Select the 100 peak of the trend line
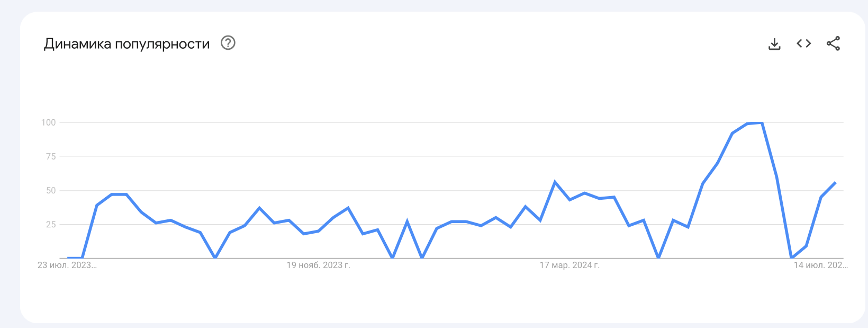Viewport: 868px width, 328px height. coord(762,123)
